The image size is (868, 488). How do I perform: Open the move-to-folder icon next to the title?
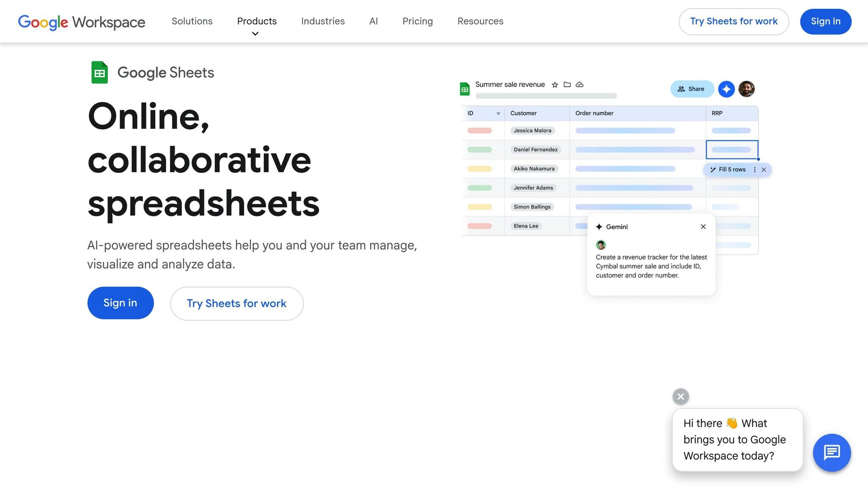point(567,84)
